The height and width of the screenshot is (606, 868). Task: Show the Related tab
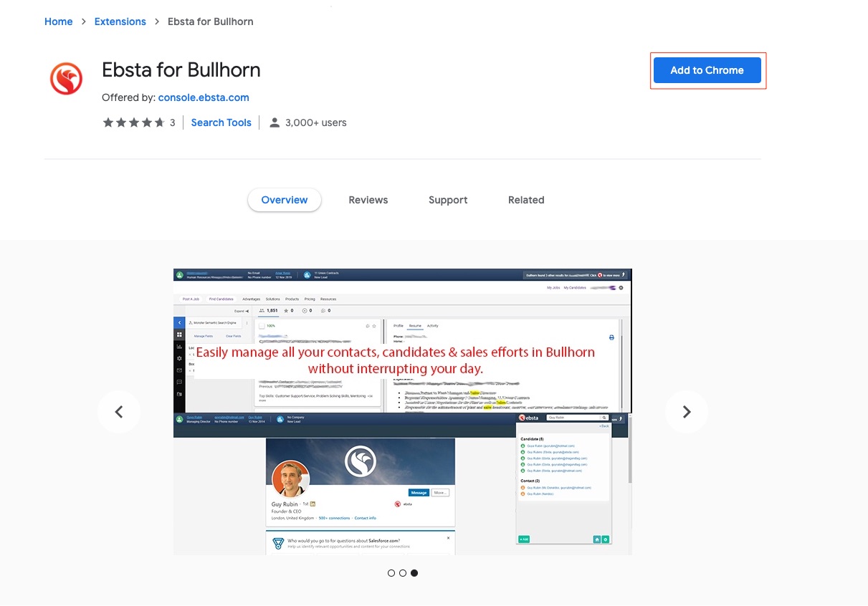tap(526, 200)
